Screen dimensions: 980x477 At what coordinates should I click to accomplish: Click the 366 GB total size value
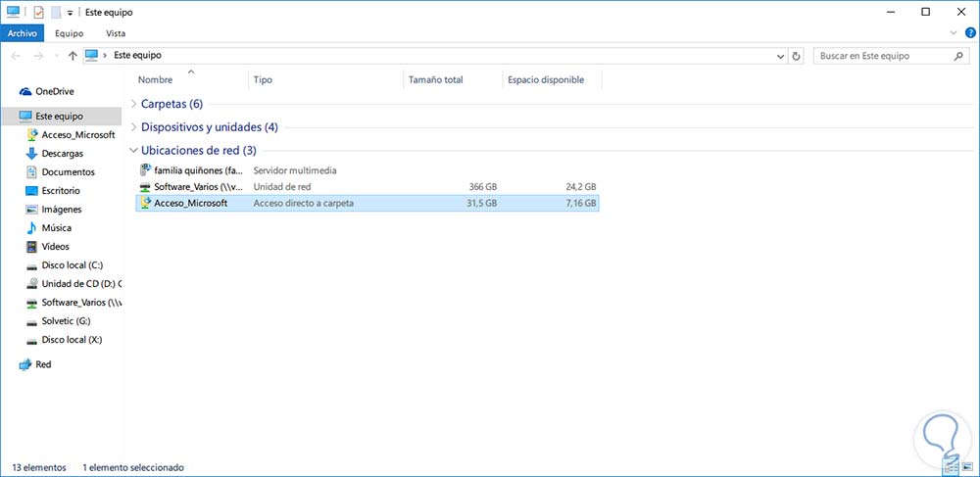[x=483, y=186]
